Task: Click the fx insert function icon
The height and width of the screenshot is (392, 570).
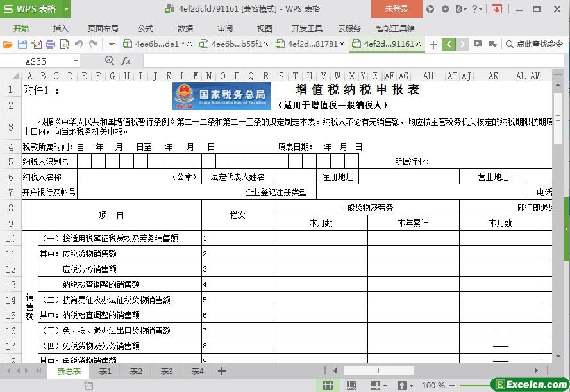Action: (x=126, y=61)
